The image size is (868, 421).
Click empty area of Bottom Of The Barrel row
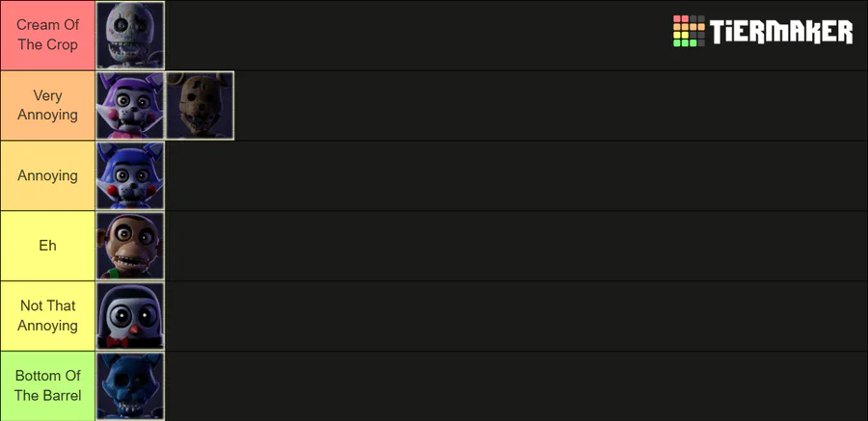[x=516, y=386]
